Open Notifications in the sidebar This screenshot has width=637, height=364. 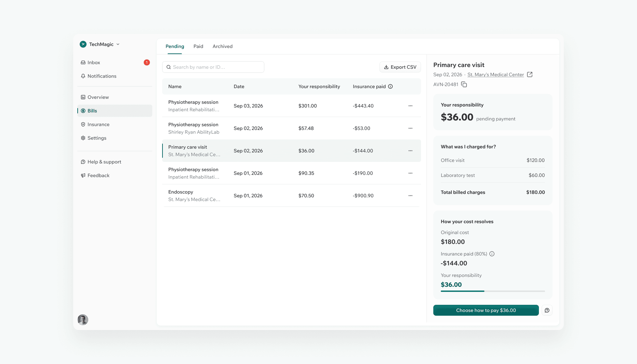[x=114, y=76]
